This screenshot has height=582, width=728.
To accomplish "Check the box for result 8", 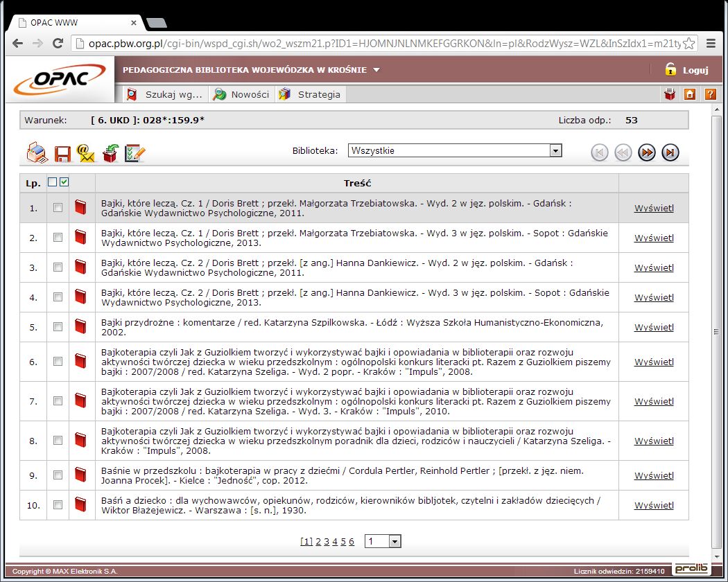I will coord(58,441).
